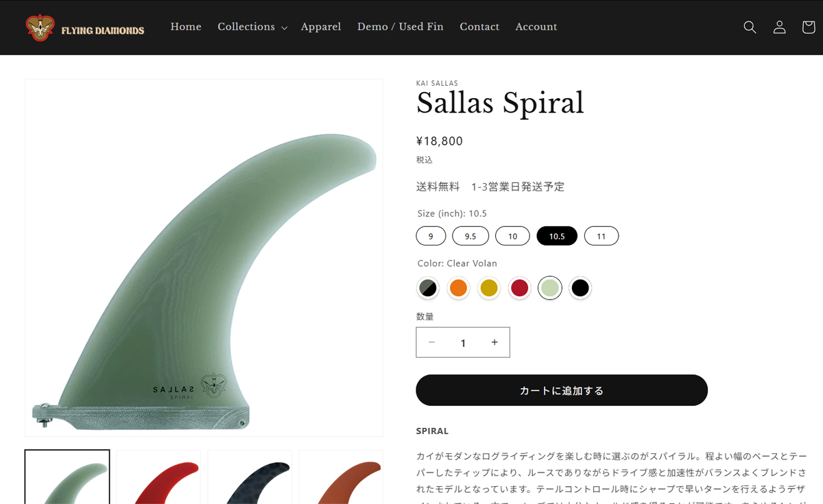Pick the red color swatch
The height and width of the screenshot is (504, 823).
520,288
